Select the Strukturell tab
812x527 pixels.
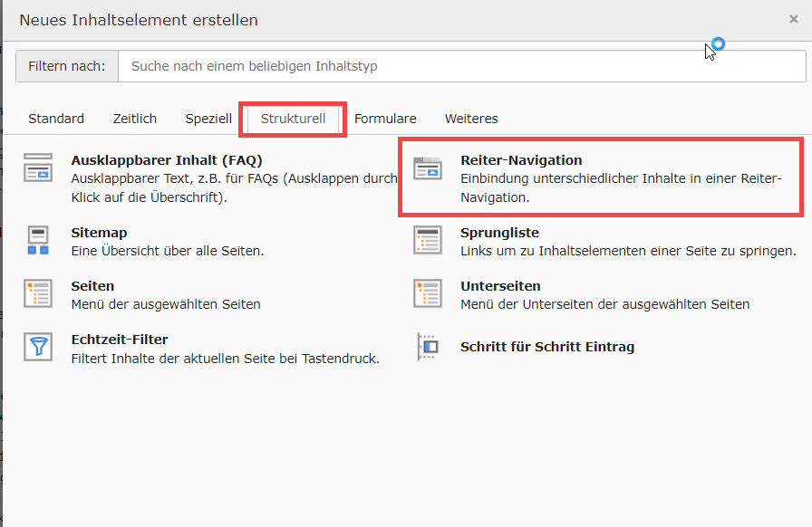pyautogui.click(x=293, y=119)
